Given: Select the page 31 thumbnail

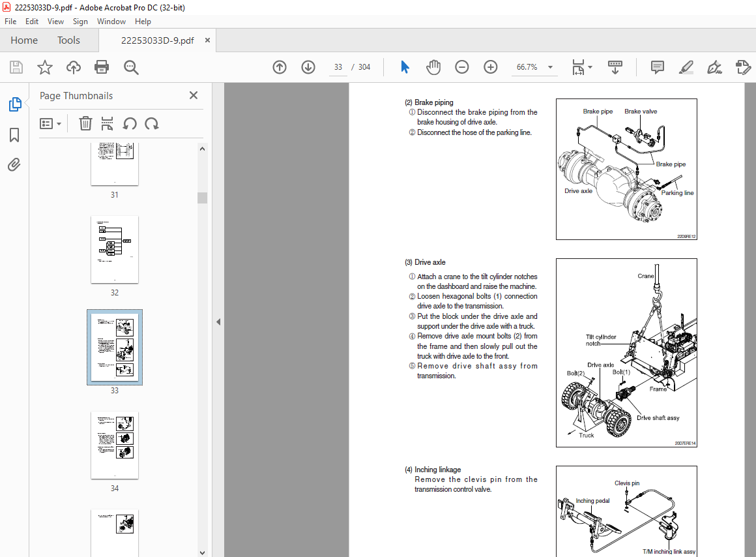Looking at the screenshot, I should click(x=115, y=164).
